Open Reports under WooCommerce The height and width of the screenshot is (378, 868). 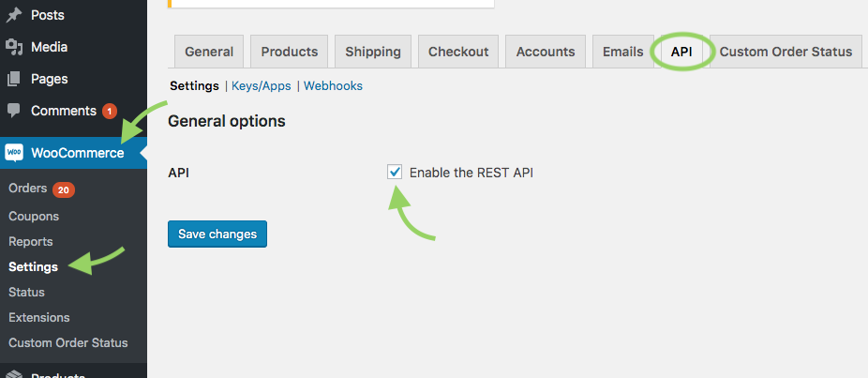(x=30, y=242)
